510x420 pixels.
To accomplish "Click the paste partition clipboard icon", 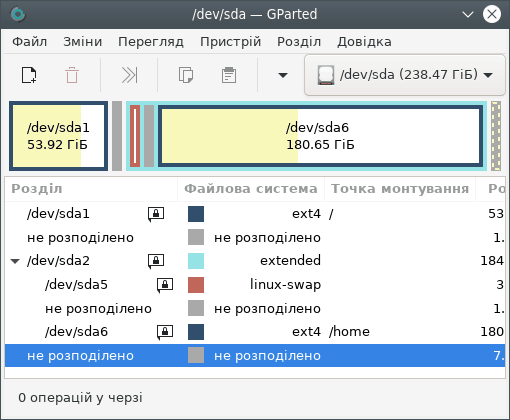I will 229,75.
